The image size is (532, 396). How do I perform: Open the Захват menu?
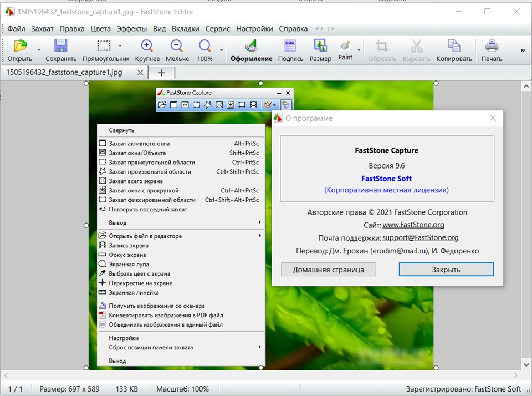[x=42, y=28]
